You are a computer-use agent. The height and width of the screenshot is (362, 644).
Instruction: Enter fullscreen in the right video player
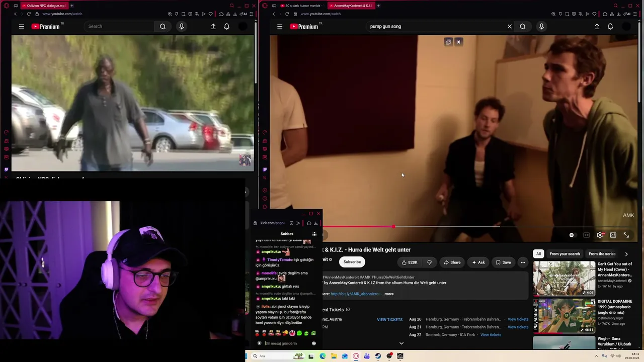(626, 235)
